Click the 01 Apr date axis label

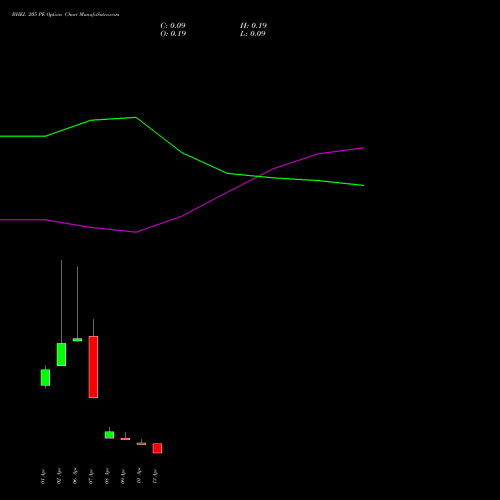43,476
